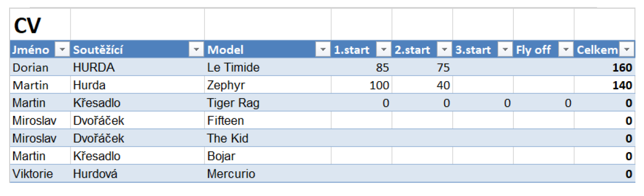Expand the 1.start filter arrow
Viewport: 644px width, 196px height.
(384, 50)
